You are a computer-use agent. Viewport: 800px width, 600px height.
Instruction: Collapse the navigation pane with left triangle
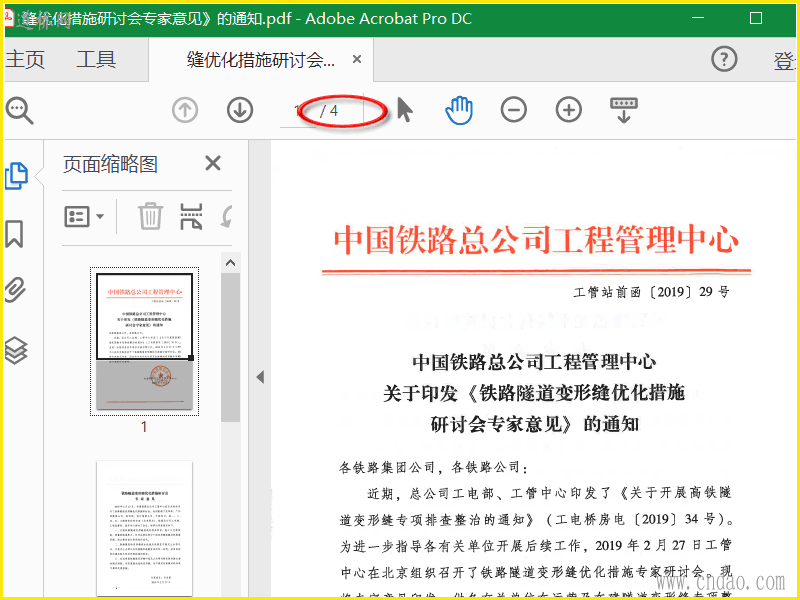260,377
